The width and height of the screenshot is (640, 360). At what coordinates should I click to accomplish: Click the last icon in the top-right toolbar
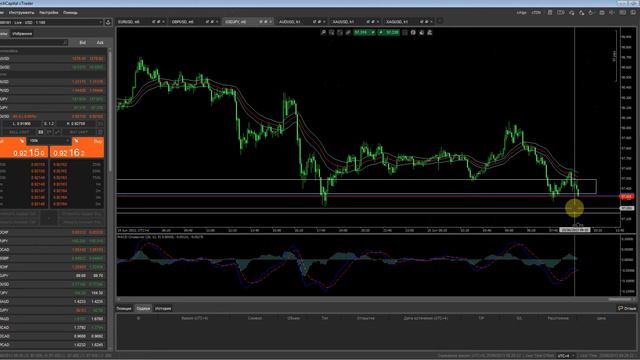click(633, 13)
